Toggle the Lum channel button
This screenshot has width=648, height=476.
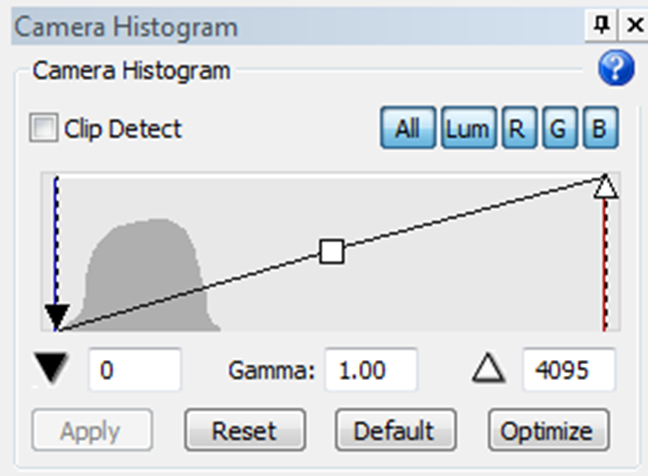tap(467, 129)
